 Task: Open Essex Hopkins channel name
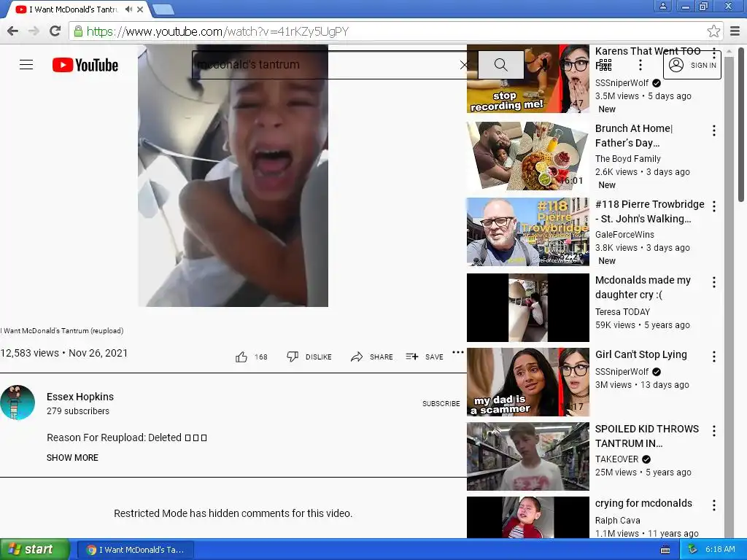coord(80,397)
